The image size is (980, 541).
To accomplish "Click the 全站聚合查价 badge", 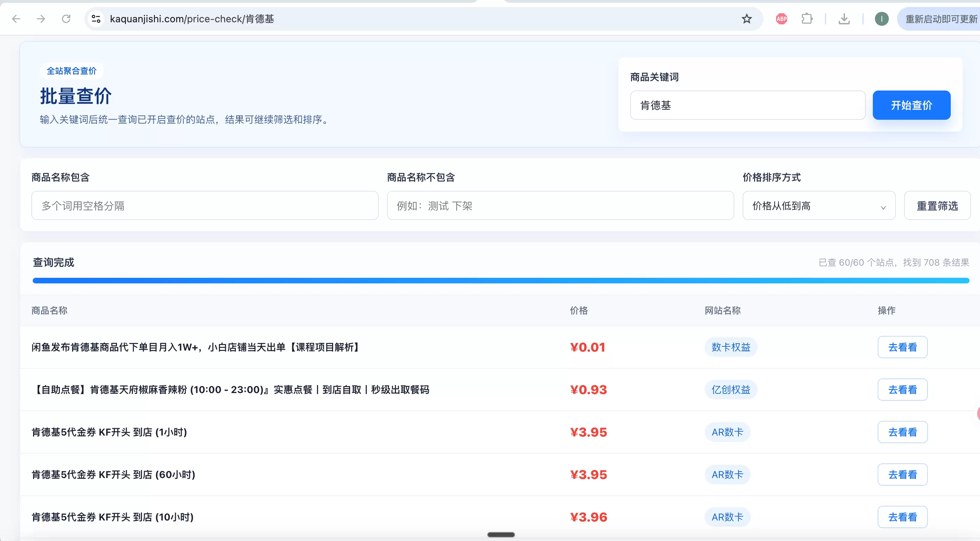I will [72, 71].
